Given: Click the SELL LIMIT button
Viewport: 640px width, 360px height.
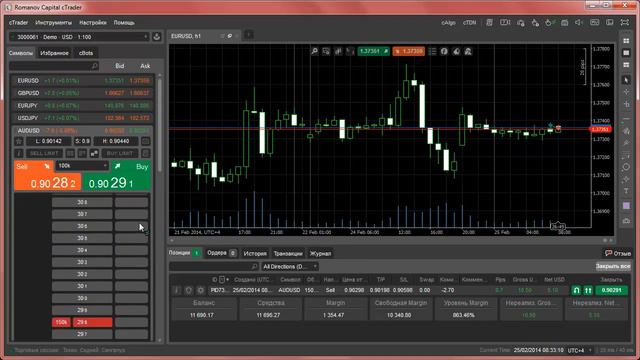Looking at the screenshot, I should point(44,153).
